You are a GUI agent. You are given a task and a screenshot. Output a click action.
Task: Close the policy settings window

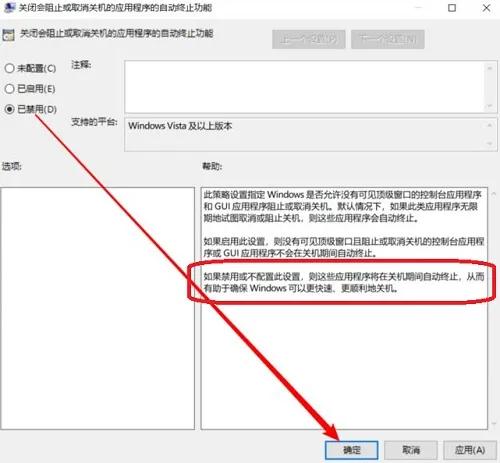click(x=486, y=8)
